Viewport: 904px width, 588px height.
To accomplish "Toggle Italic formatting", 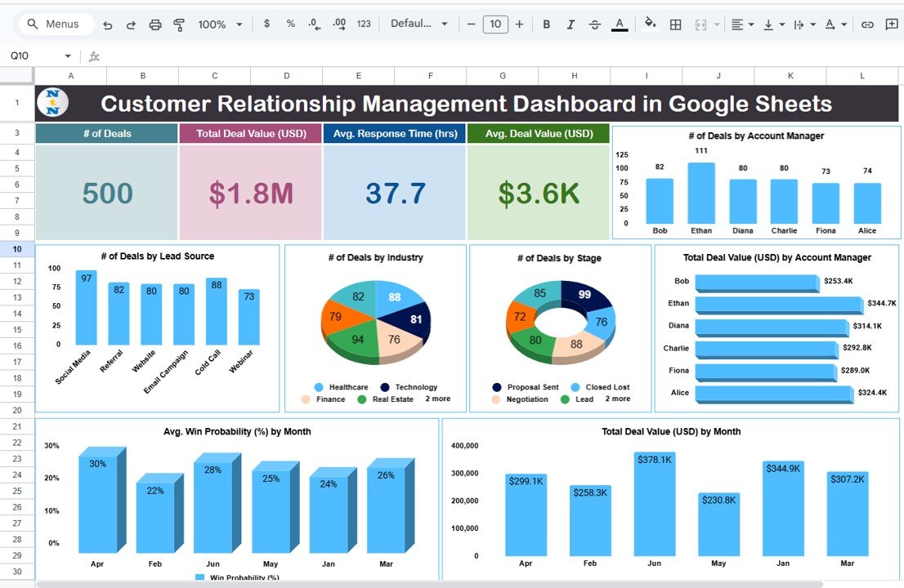I will point(571,24).
